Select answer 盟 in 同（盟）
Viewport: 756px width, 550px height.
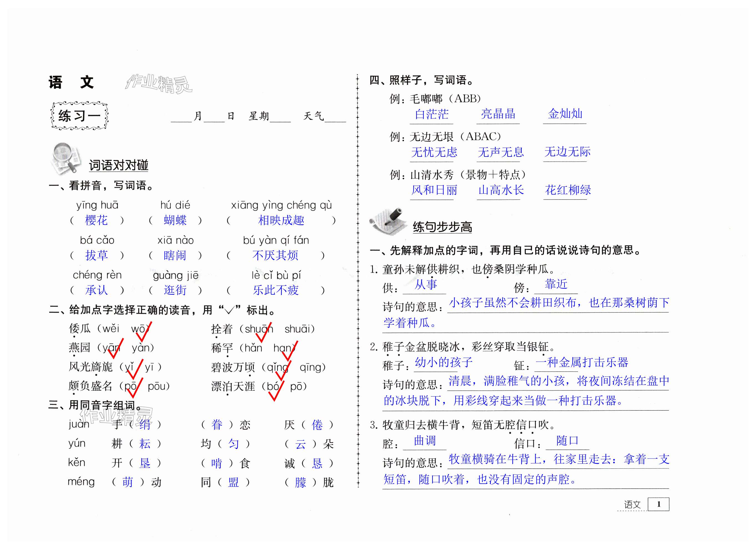click(x=233, y=482)
